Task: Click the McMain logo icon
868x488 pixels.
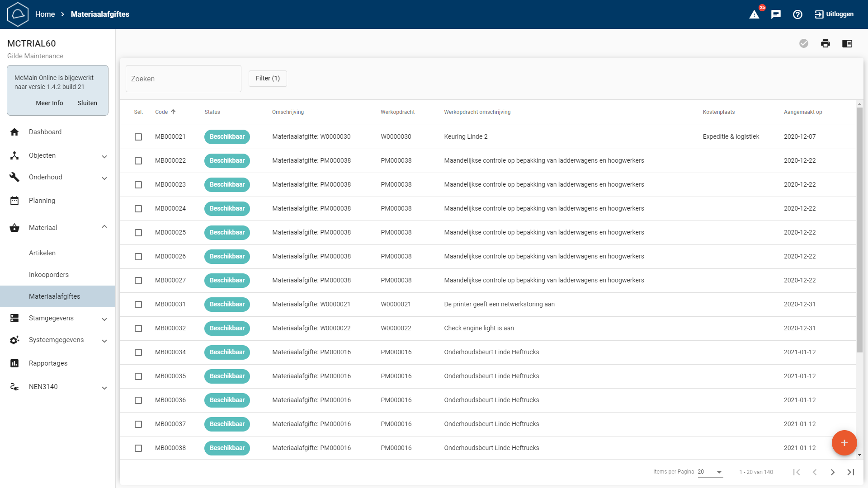Action: click(x=18, y=14)
